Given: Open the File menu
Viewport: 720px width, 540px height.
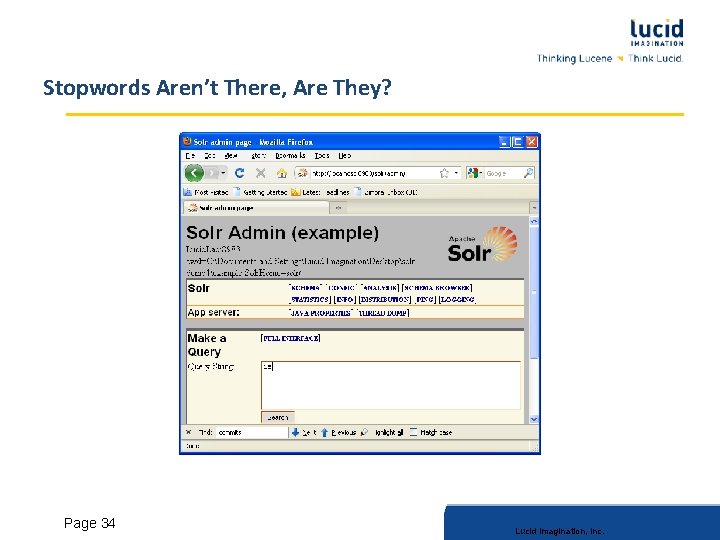Looking at the screenshot, I should click(x=190, y=156).
